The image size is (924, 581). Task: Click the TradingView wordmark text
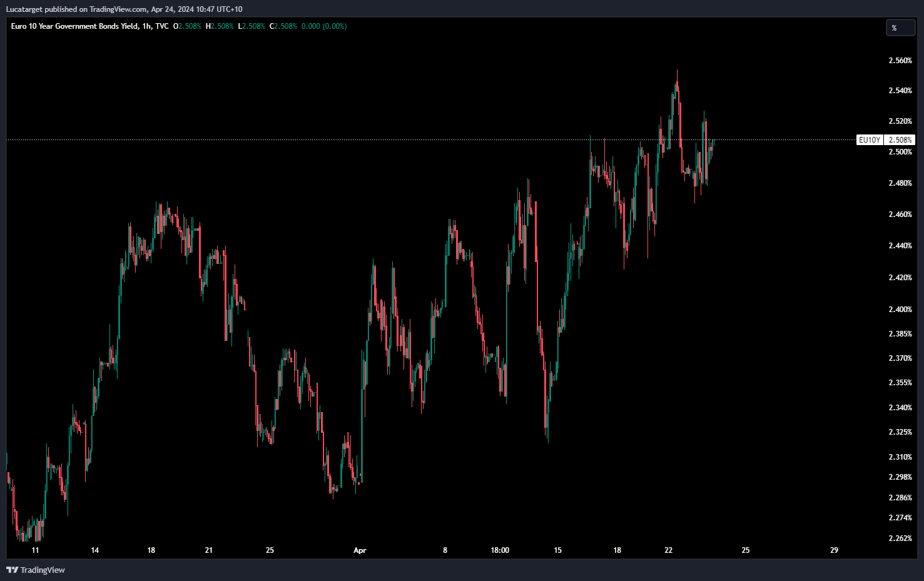pyautogui.click(x=43, y=570)
